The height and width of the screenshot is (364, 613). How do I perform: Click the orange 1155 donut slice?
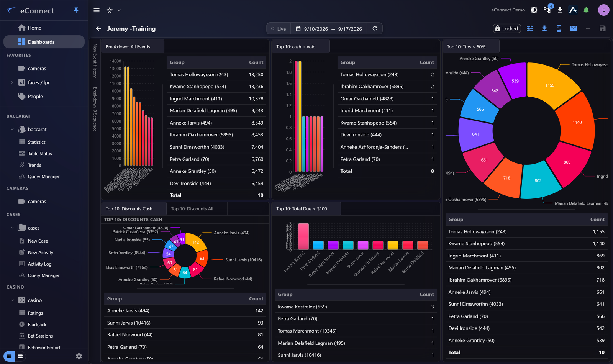point(550,85)
